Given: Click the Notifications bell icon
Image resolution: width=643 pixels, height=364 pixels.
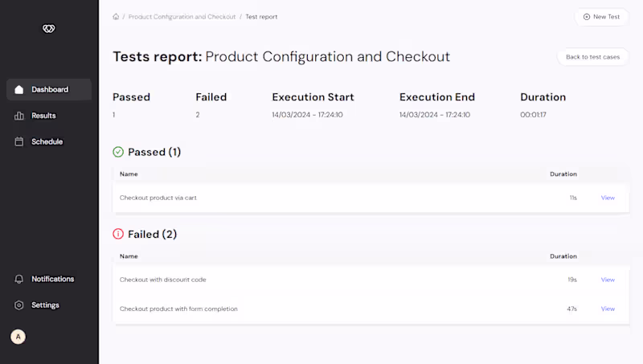Looking at the screenshot, I should [19, 279].
